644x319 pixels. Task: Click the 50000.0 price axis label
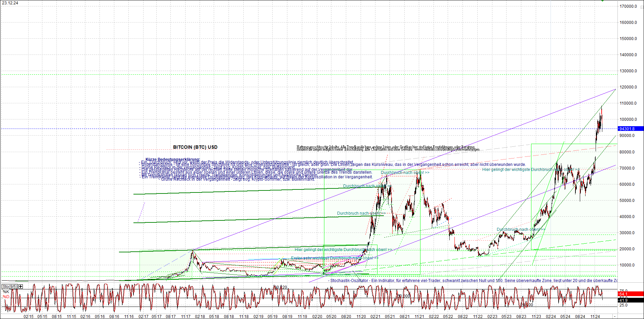627,201
